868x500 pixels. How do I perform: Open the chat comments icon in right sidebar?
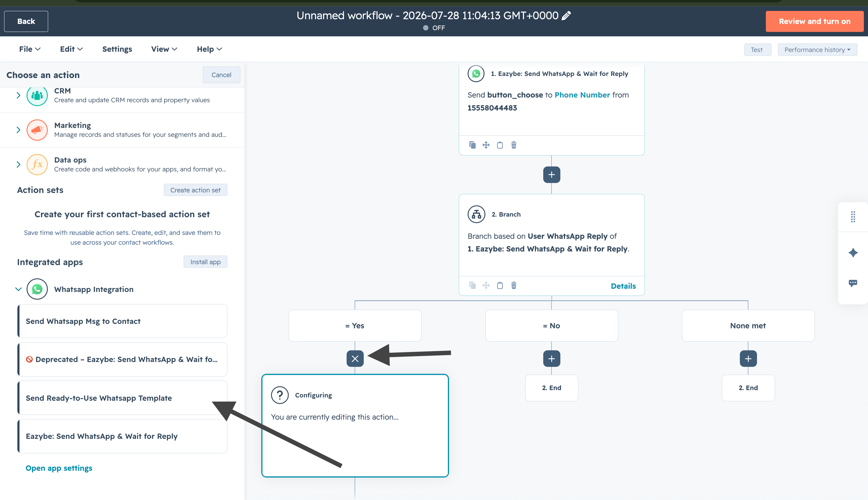[853, 283]
